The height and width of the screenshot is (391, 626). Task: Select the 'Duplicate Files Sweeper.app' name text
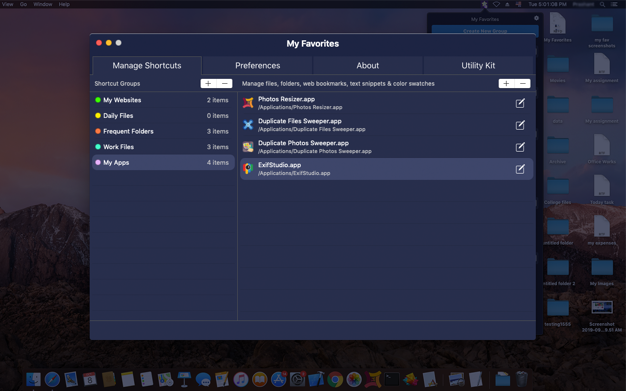pyautogui.click(x=300, y=121)
